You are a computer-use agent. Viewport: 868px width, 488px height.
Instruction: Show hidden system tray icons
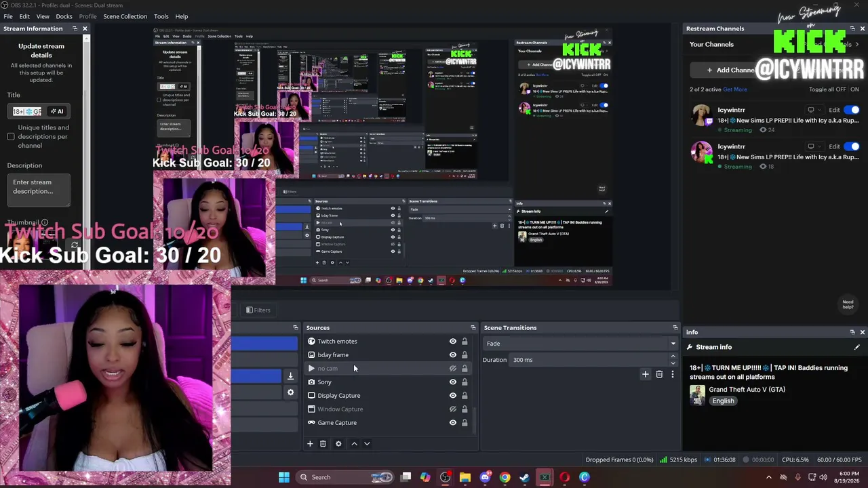[768, 477]
